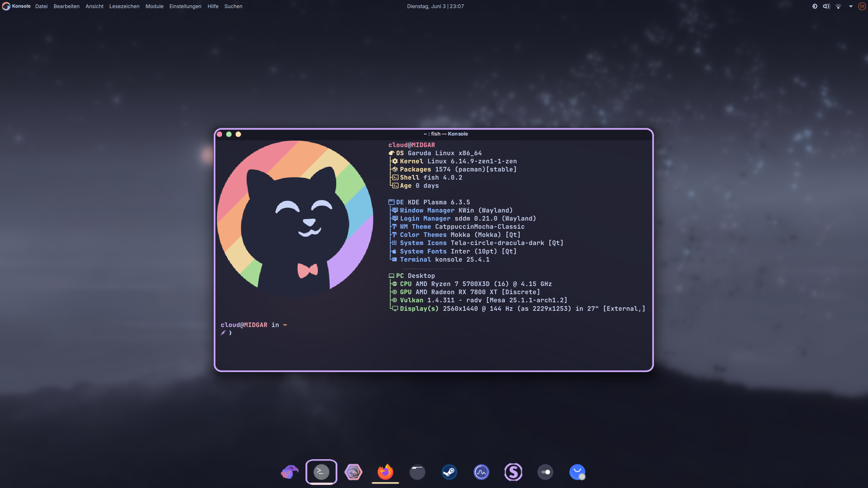Image resolution: width=868 pixels, height=488 pixels.
Task: Click the brightness icon in system tray
Action: click(815, 6)
